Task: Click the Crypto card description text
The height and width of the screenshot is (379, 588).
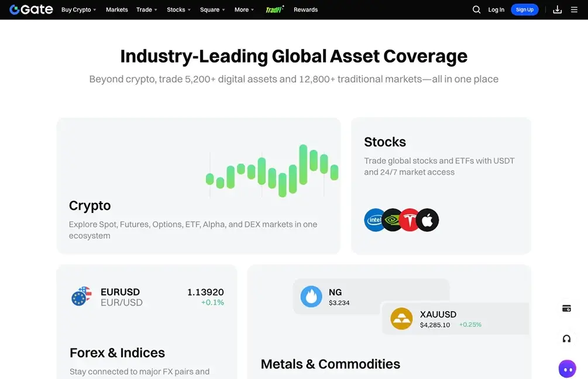Action: [192, 230]
